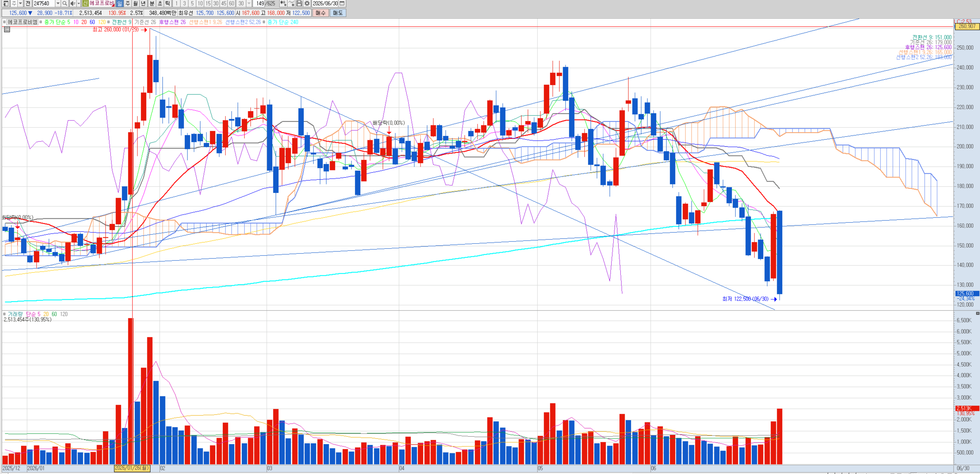980x474 pixels.
Task: Select the 45 interval button
Action: [x=224, y=3]
